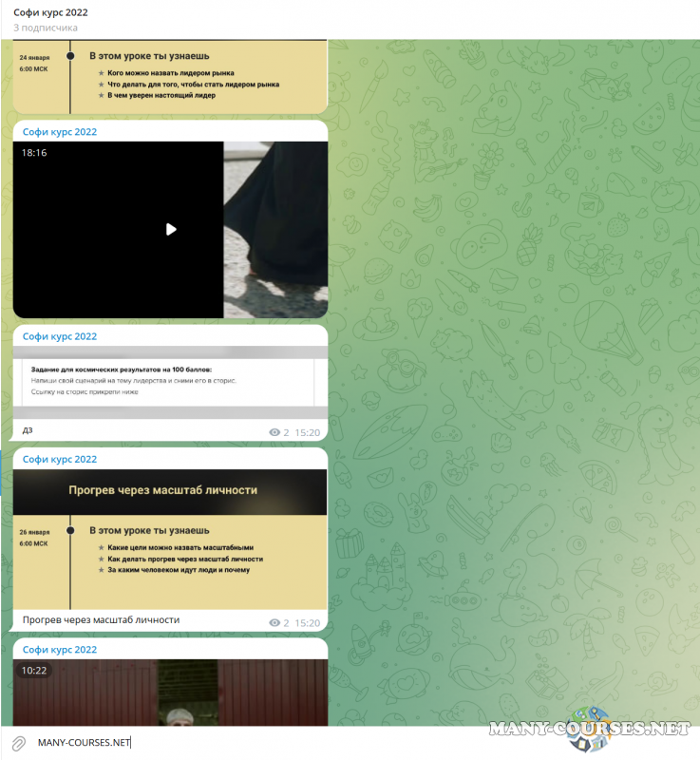700x760 pixels.
Task: Open the 26 января lesson banner image
Action: [170, 539]
